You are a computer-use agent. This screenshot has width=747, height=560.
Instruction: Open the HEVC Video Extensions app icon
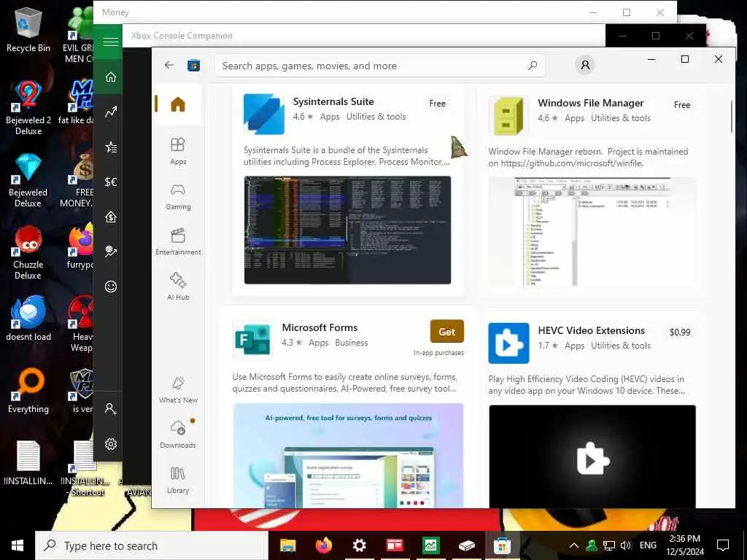point(508,343)
